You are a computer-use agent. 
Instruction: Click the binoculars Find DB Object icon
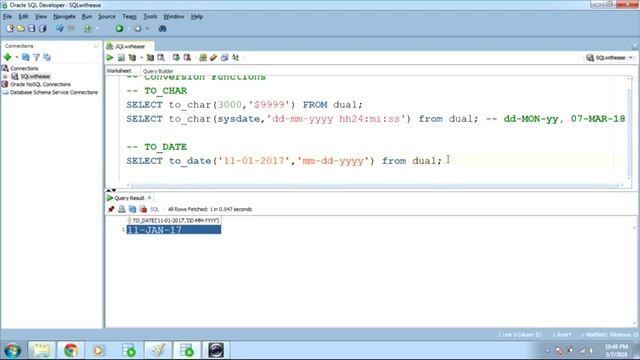(162, 29)
